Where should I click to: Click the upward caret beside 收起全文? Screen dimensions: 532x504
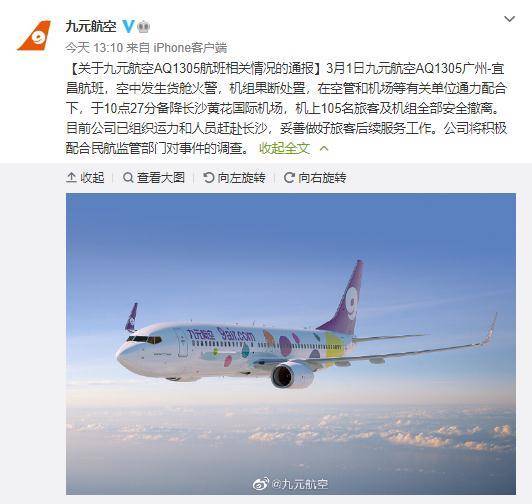pos(324,148)
